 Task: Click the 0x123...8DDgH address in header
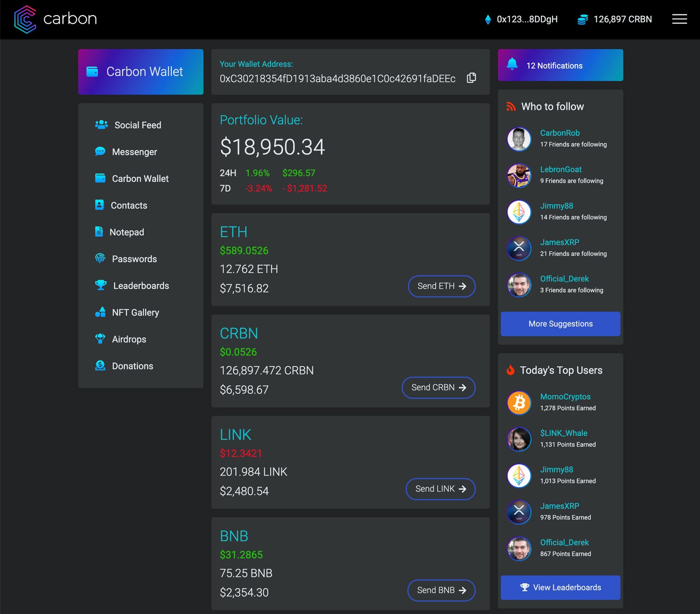click(527, 19)
